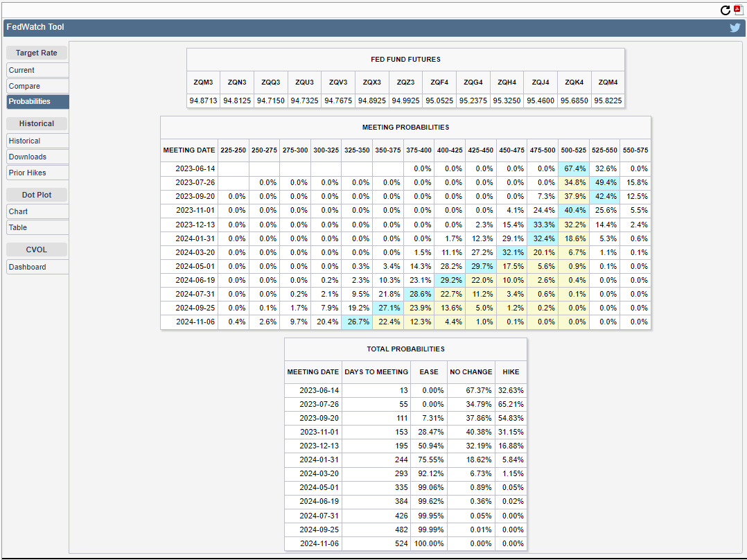Click the 29.7% cell for 2024-05-01

(x=481, y=266)
